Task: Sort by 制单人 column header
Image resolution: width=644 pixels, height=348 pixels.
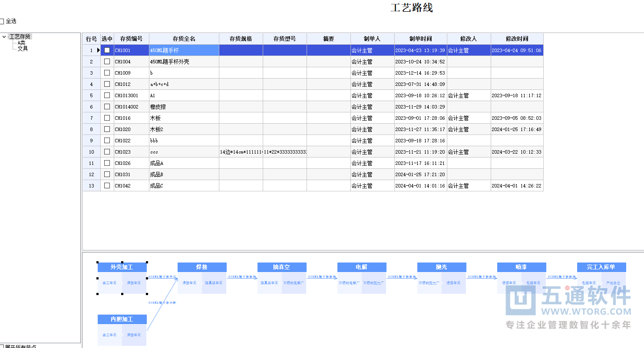Action: (x=373, y=39)
